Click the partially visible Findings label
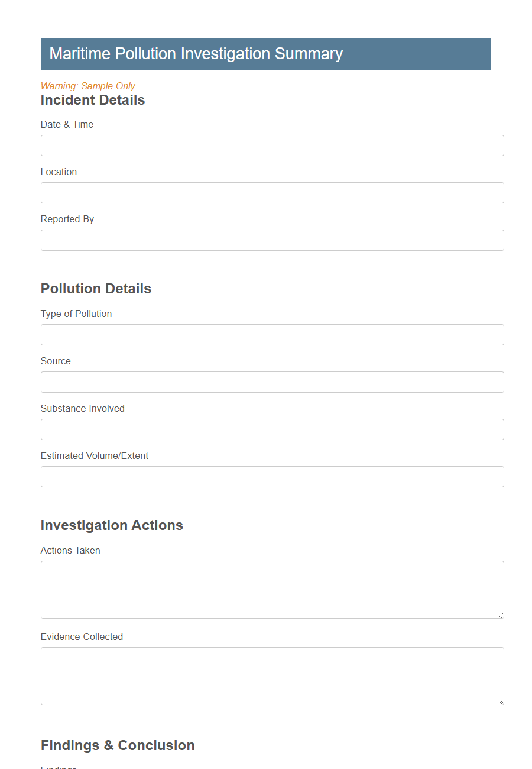Image resolution: width=532 pixels, height=769 pixels. pyautogui.click(x=58, y=767)
